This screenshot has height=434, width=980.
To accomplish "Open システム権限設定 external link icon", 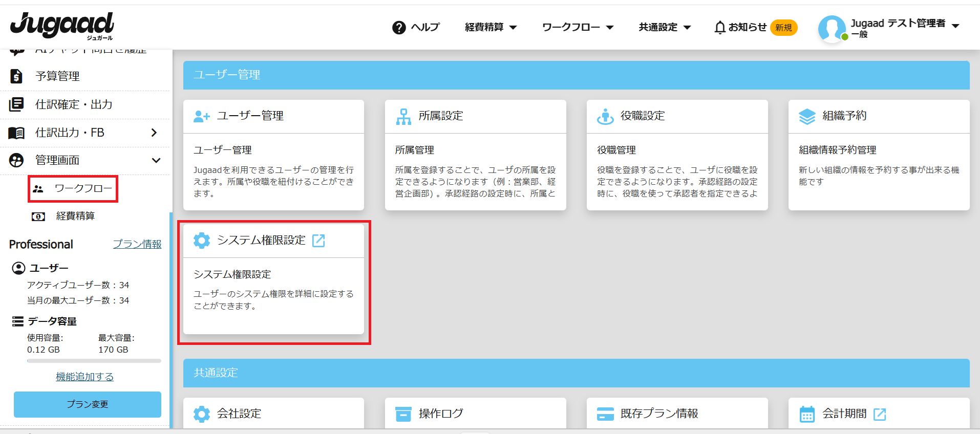I will [x=318, y=241].
